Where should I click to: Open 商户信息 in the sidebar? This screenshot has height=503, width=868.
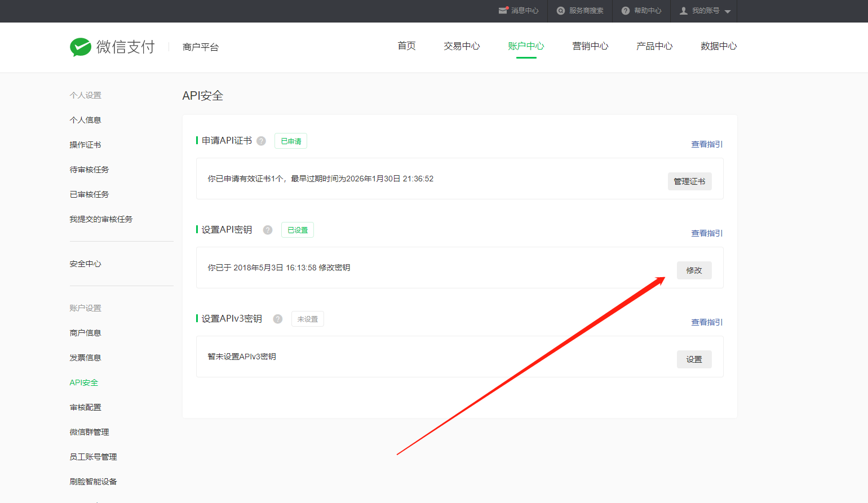point(86,333)
